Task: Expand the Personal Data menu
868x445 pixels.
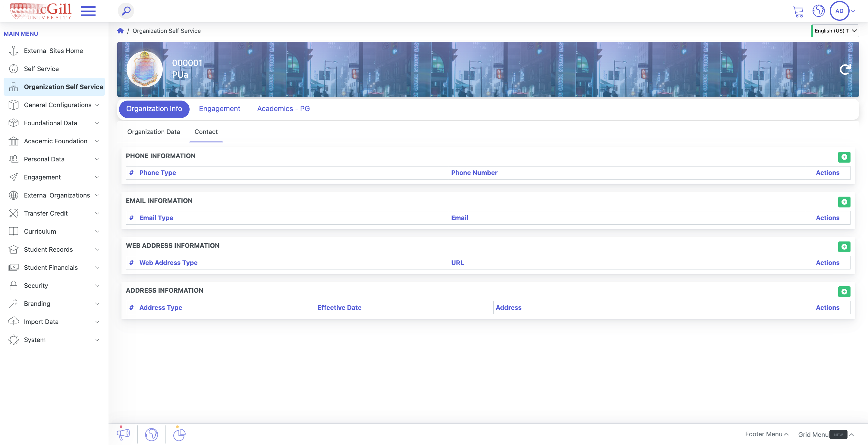Action: pos(54,159)
